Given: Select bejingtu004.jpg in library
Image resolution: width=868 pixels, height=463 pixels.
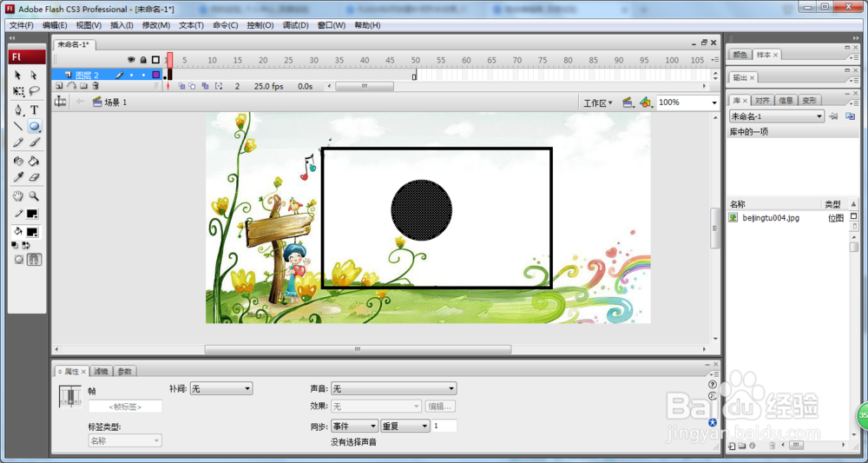Looking at the screenshot, I should 771,218.
